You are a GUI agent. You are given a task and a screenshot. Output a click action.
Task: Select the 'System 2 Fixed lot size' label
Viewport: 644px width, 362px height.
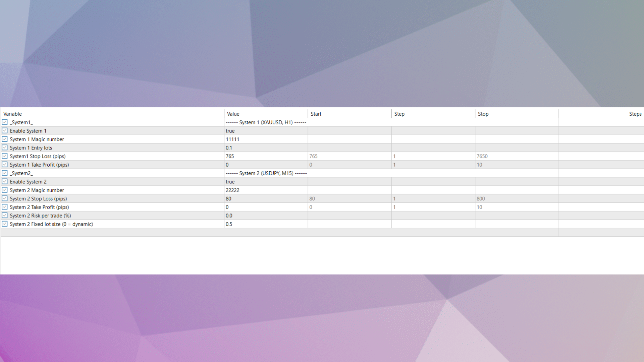pos(51,224)
